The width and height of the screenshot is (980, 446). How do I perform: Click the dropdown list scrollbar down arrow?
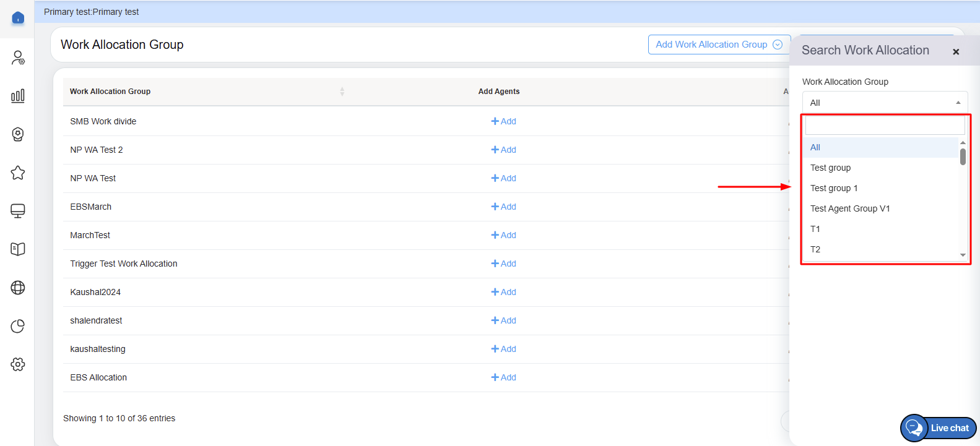(963, 255)
